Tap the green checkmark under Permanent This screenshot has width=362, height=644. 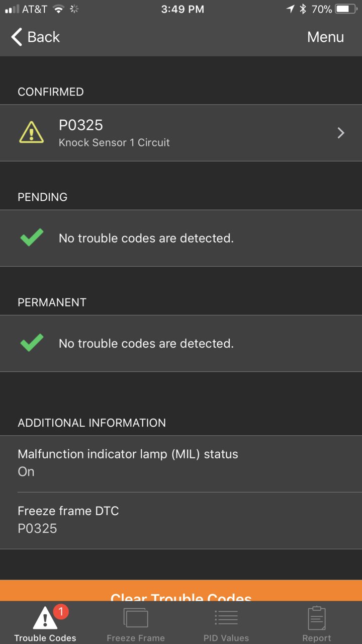click(x=32, y=343)
